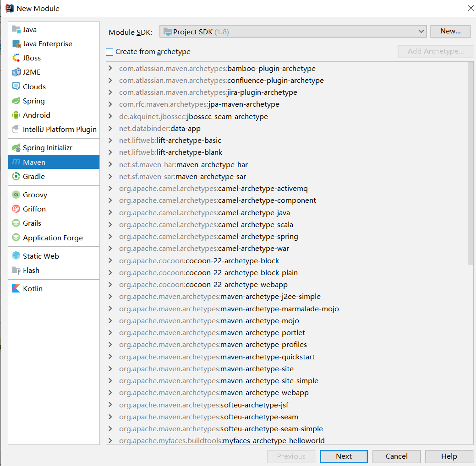This screenshot has width=476, height=466.
Task: Expand jbosscc-seam-archetype node
Action: pyautogui.click(x=110, y=116)
